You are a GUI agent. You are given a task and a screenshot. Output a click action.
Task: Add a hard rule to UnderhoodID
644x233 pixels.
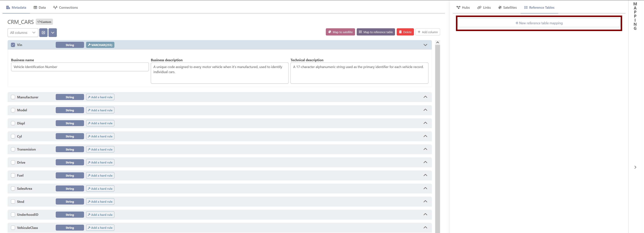100,215
